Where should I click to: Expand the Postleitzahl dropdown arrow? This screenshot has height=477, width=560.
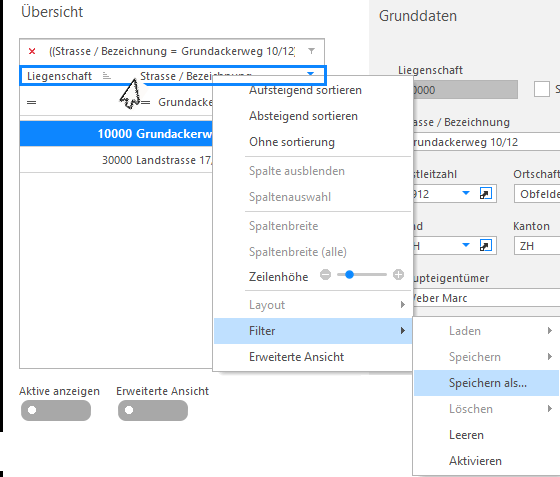(x=466, y=193)
